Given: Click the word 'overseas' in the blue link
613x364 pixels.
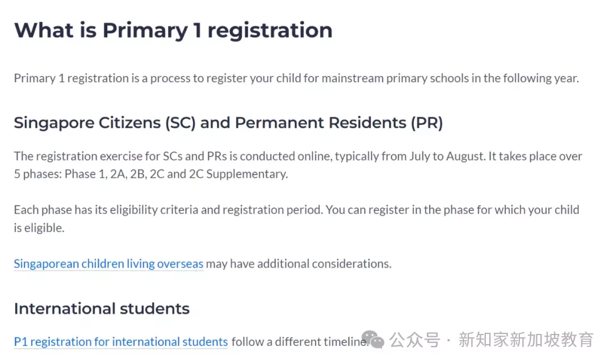Looking at the screenshot, I should coord(180,264).
